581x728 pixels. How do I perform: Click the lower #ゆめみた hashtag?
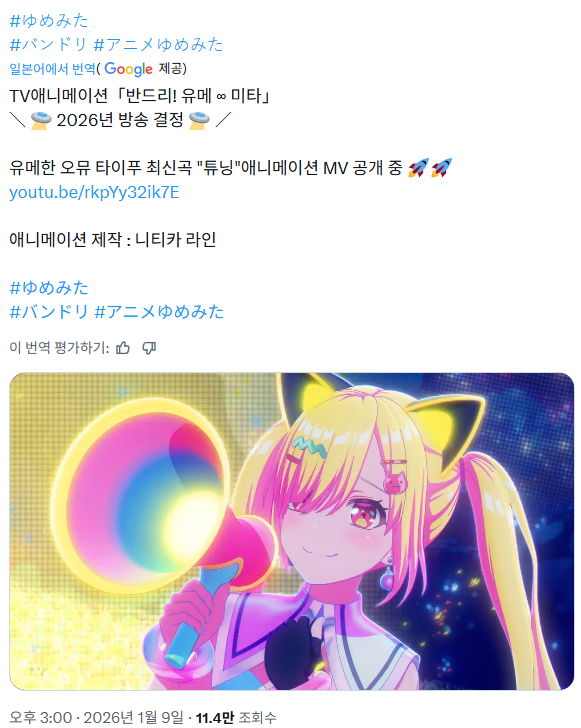coord(49,288)
